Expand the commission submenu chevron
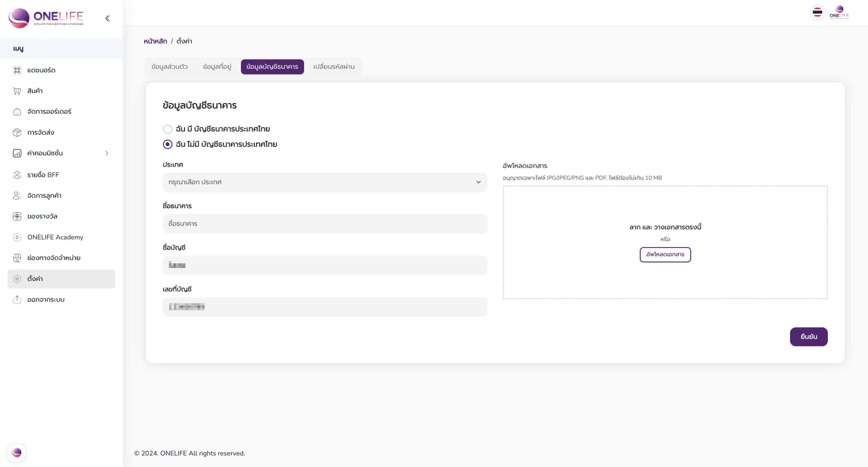 pos(107,153)
